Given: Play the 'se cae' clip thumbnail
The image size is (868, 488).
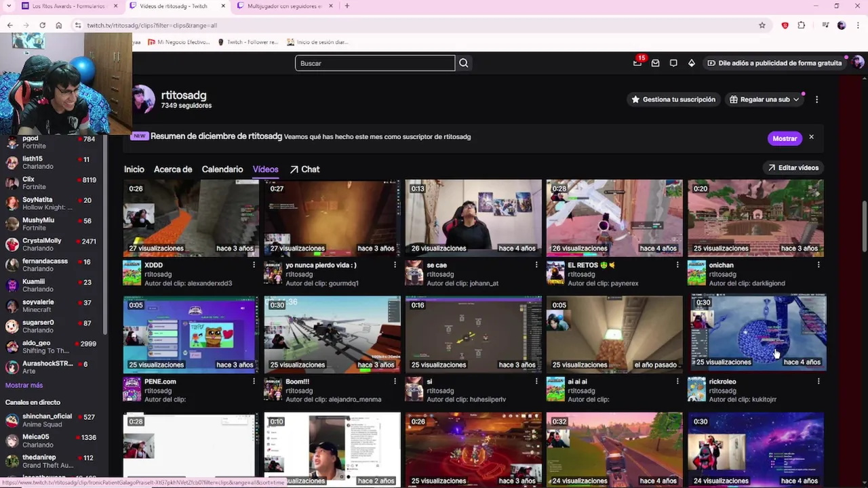Looking at the screenshot, I should coord(473,218).
